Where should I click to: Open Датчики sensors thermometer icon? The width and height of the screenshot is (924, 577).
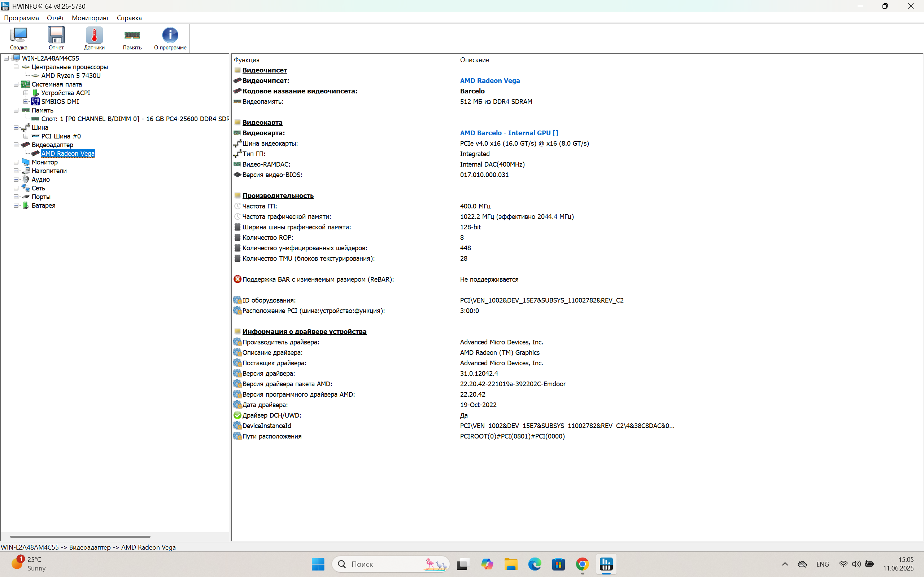94,35
